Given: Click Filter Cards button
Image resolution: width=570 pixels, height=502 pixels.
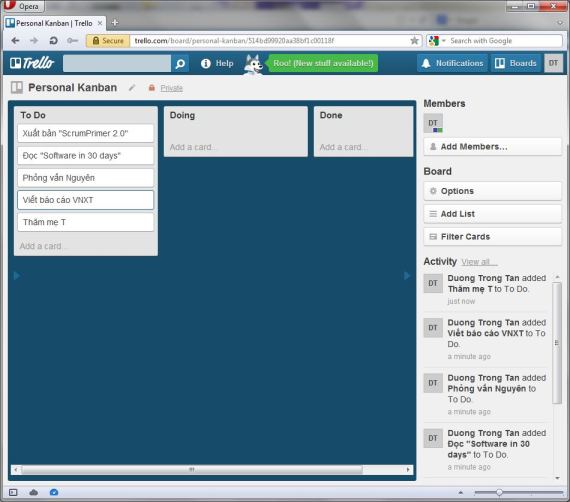Looking at the screenshot, I should click(x=493, y=237).
